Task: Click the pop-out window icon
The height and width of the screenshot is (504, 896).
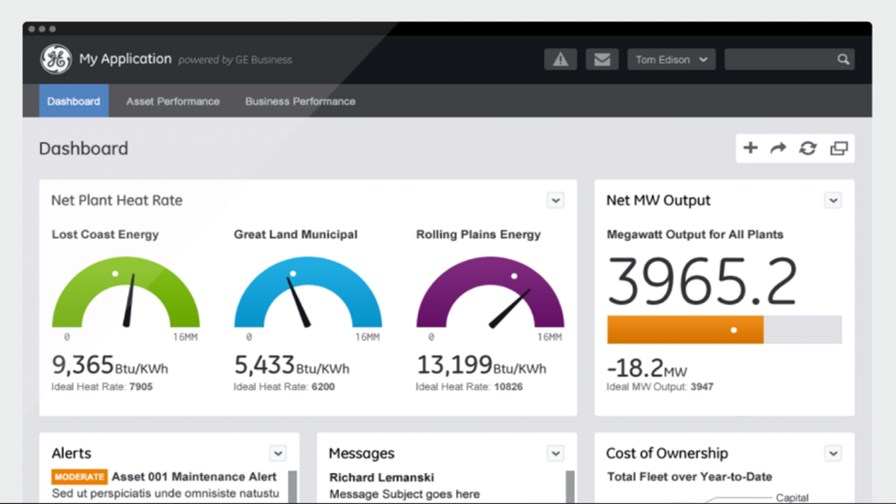Action: [839, 149]
